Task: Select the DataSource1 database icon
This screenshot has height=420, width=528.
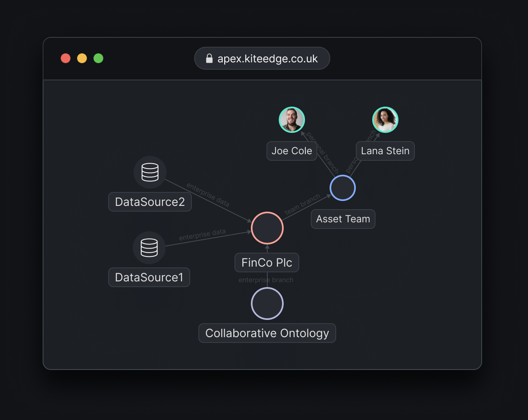Action: pos(149,247)
